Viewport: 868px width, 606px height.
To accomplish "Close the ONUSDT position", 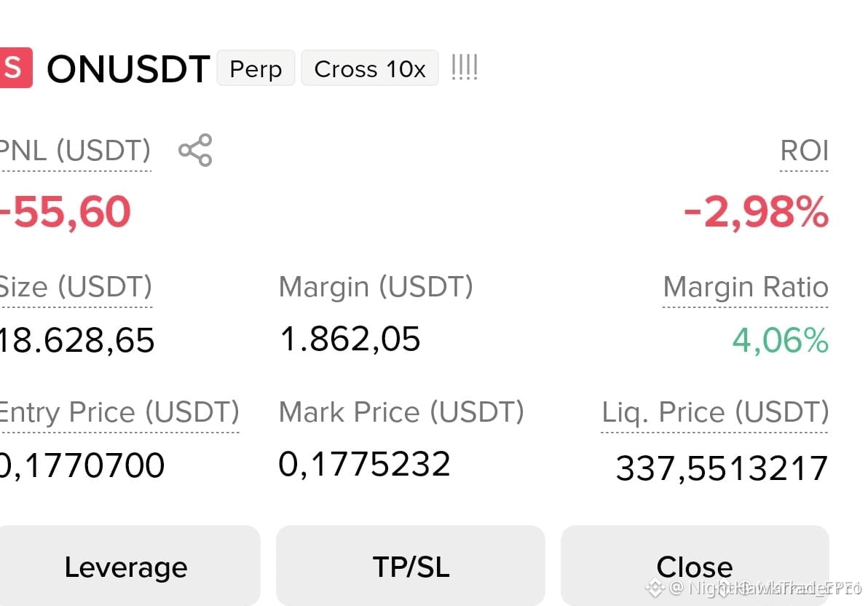I will coord(695,565).
